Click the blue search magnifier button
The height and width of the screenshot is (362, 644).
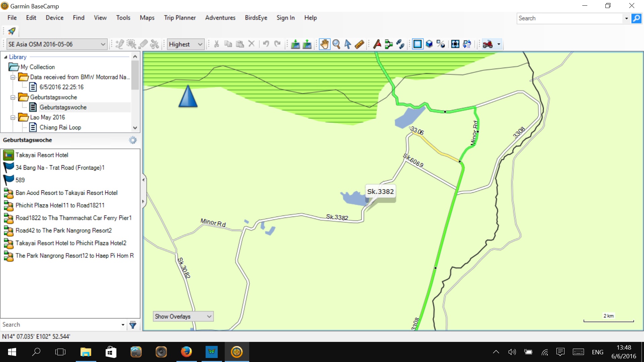pos(636,18)
